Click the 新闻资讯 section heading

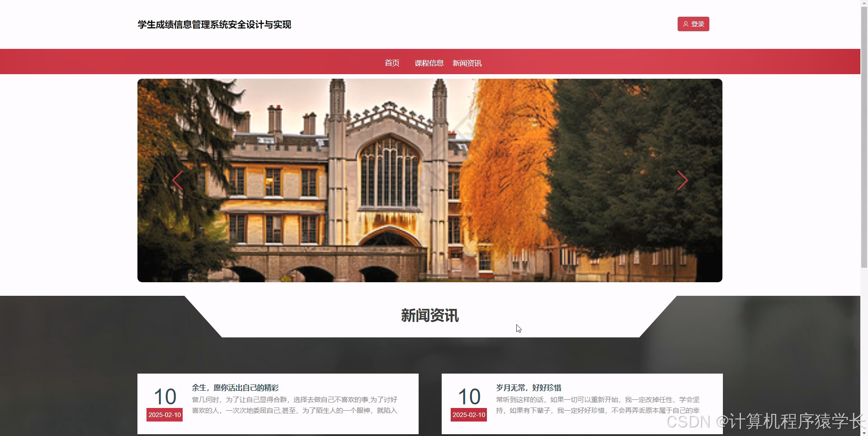(429, 315)
